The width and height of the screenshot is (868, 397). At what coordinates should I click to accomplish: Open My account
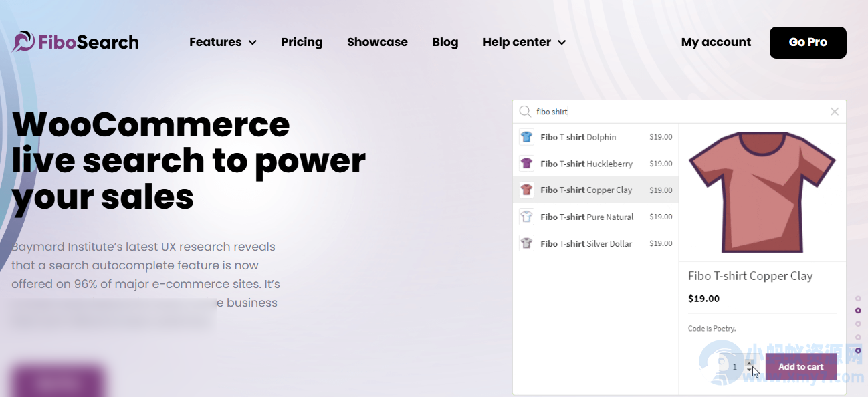tap(716, 42)
